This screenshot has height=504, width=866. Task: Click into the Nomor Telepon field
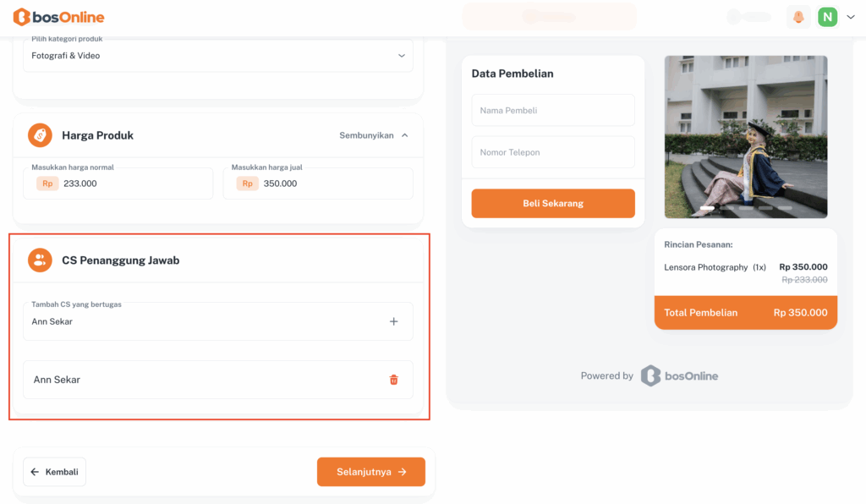tap(552, 152)
